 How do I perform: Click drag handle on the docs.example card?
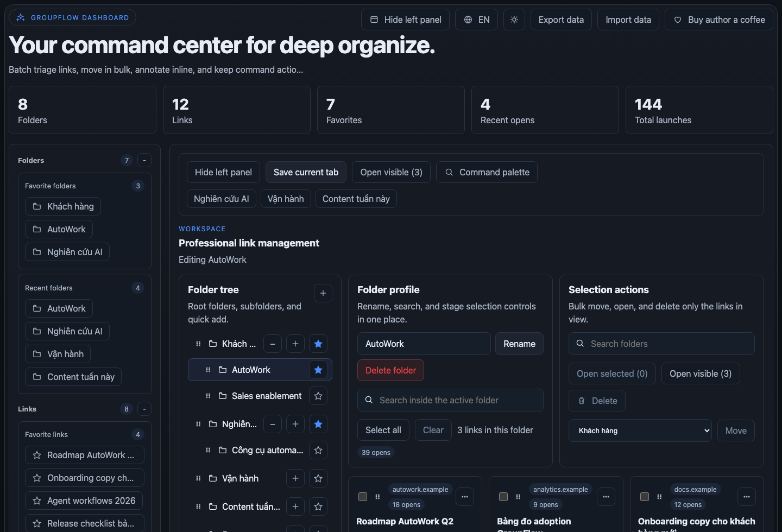(659, 497)
